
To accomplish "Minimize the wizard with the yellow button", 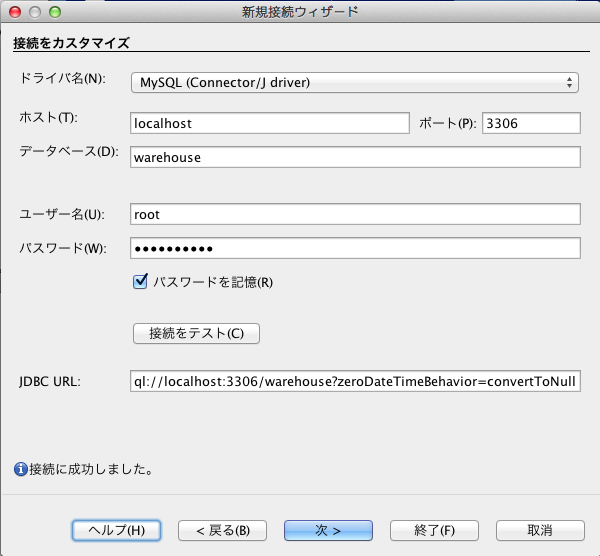I will point(35,12).
